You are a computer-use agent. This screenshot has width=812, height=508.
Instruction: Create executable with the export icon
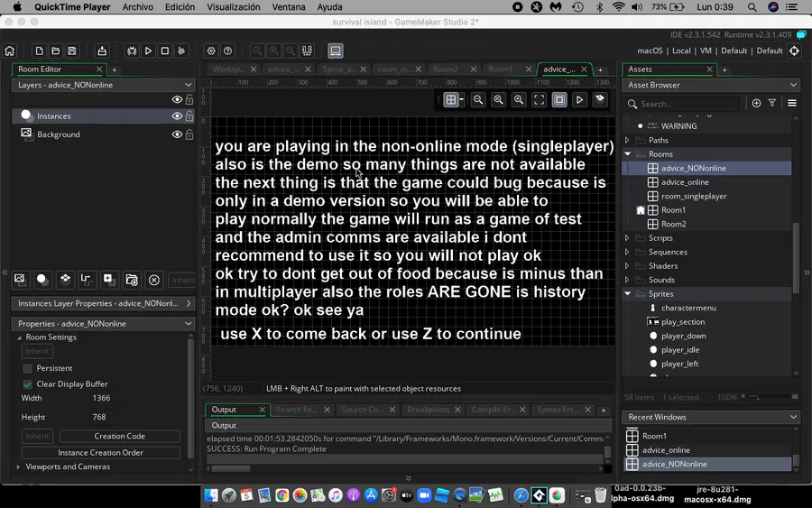click(x=102, y=51)
